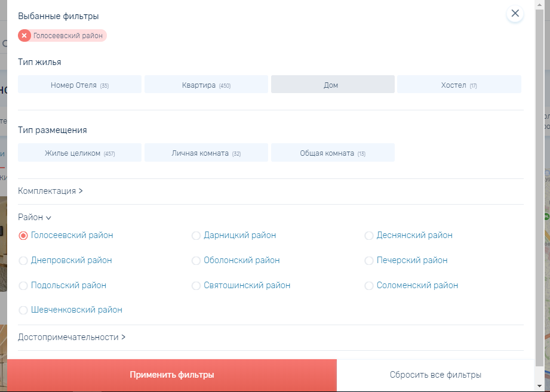550x392 pixels.
Task: Select Деснянский район radio button
Action: click(369, 236)
